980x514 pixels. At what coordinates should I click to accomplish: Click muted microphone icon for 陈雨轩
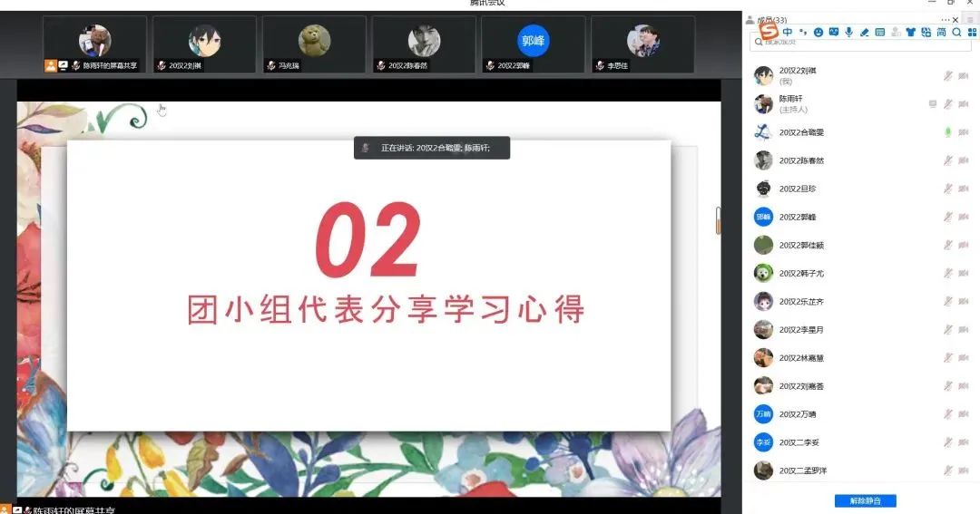coord(948,103)
